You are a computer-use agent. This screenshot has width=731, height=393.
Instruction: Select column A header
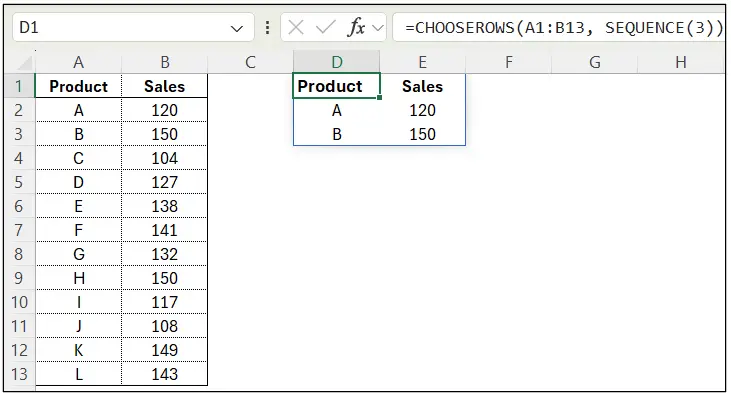tap(78, 62)
